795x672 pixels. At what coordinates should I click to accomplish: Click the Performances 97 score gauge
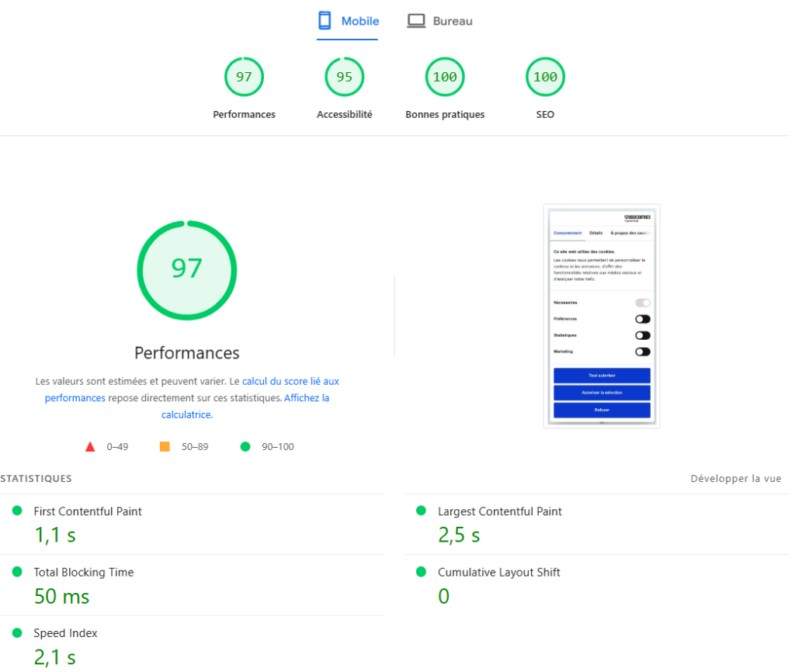click(244, 77)
